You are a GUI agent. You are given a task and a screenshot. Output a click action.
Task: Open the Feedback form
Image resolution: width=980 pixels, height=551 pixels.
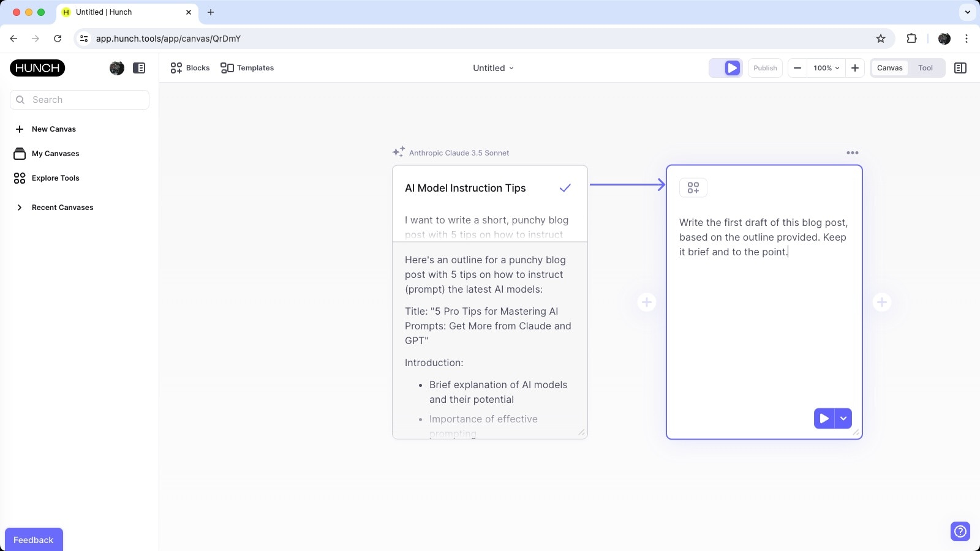[34, 539]
